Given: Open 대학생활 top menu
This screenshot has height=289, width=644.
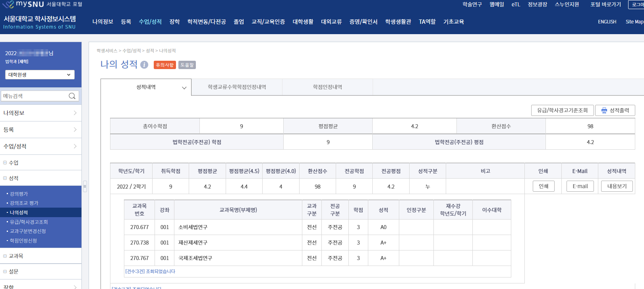Looking at the screenshot, I should tap(303, 22).
